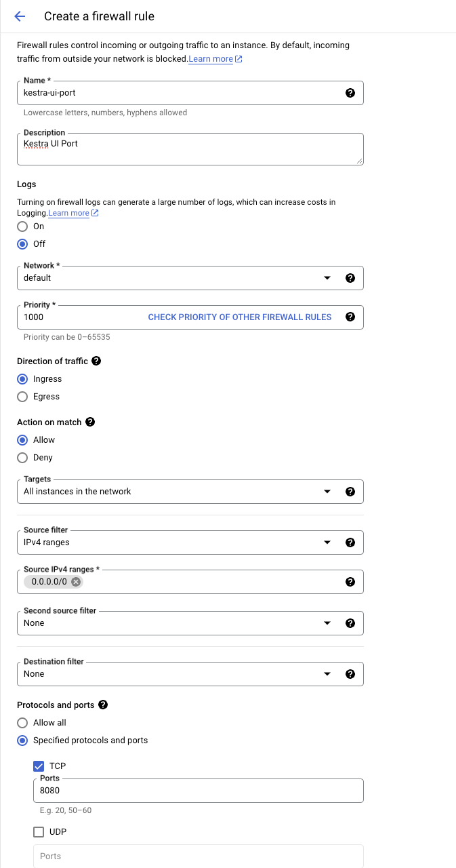Open help for Protocols and ports section
The width and height of the screenshot is (456, 868).
click(102, 705)
